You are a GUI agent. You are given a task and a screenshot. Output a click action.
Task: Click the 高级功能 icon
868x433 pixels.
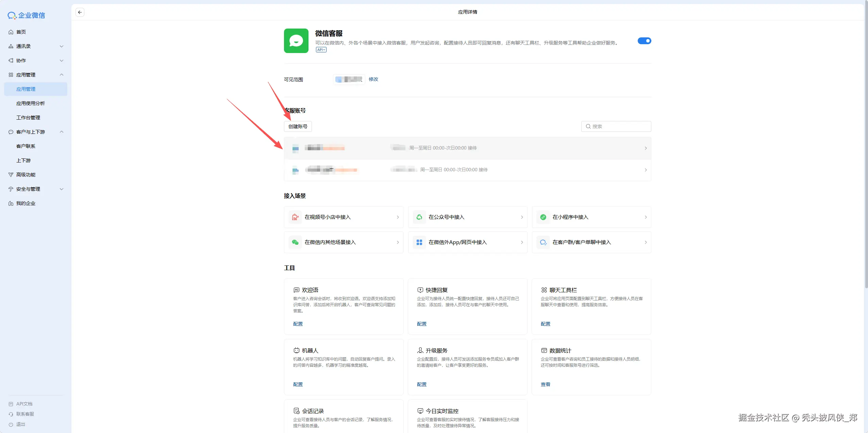click(11, 175)
